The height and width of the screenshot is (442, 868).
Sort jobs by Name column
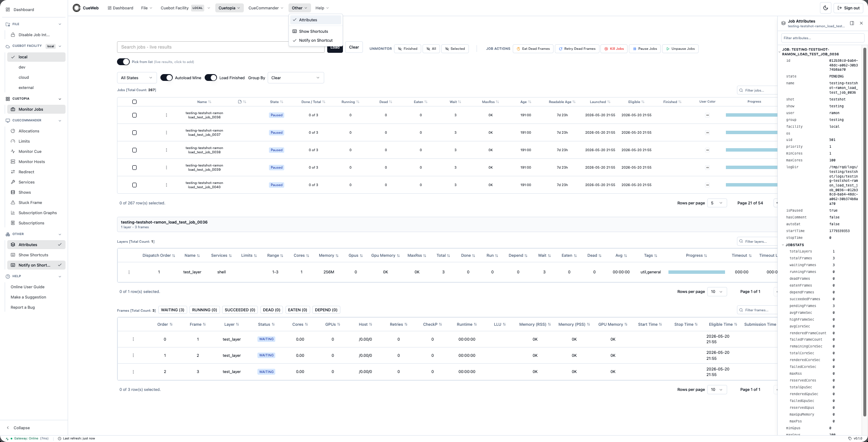click(204, 102)
